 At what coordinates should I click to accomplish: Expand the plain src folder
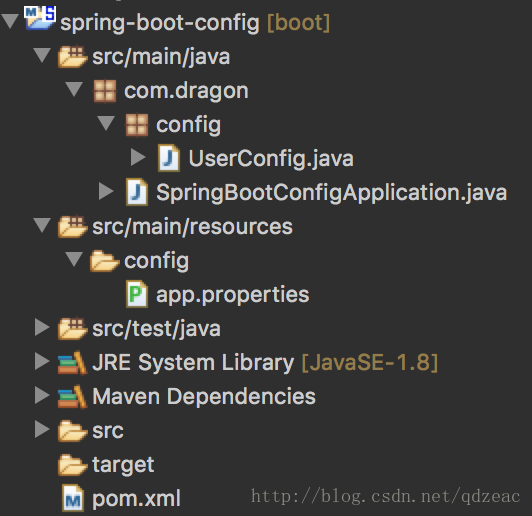point(42,429)
